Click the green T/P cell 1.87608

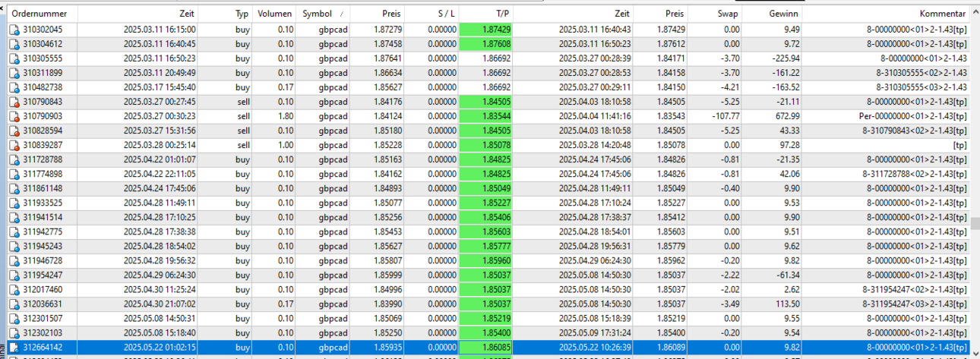tap(486, 44)
